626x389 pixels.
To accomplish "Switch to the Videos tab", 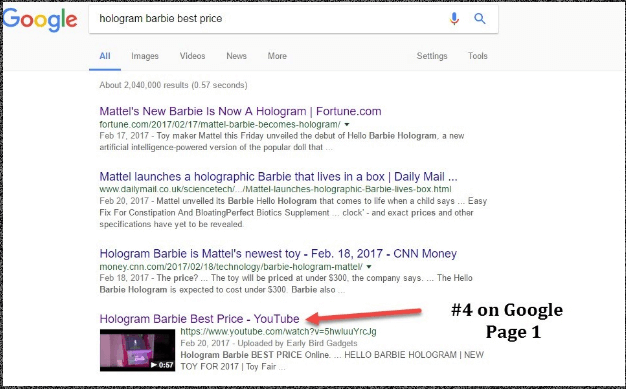I will (x=192, y=56).
